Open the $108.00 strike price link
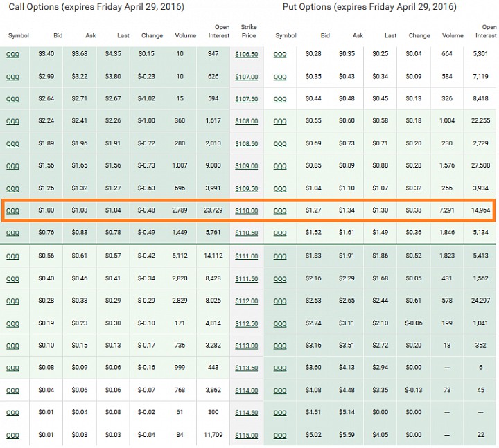499x448 pixels. [x=246, y=121]
